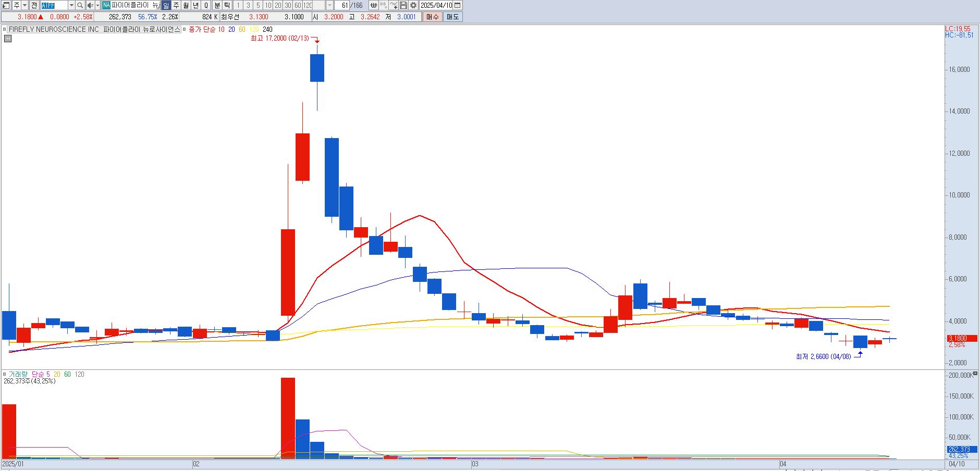
Task: Select the tick 틱 chart tab
Action: point(227,5)
